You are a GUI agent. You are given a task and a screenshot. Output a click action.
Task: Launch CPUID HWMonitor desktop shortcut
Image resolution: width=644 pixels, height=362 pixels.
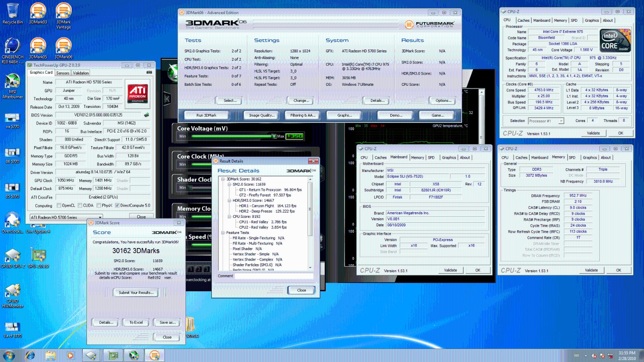tap(12, 296)
